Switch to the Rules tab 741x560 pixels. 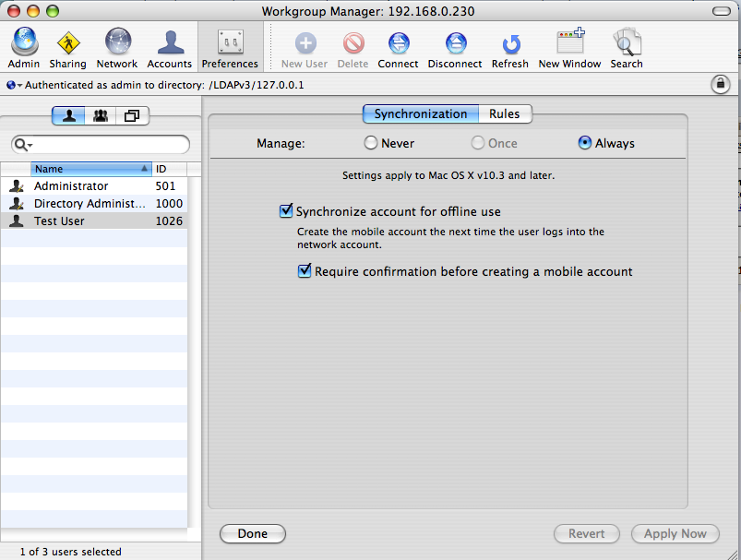pos(505,113)
